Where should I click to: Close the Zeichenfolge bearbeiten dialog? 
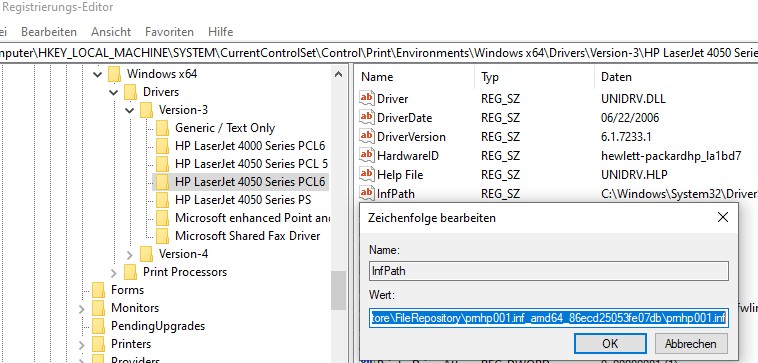(x=722, y=218)
